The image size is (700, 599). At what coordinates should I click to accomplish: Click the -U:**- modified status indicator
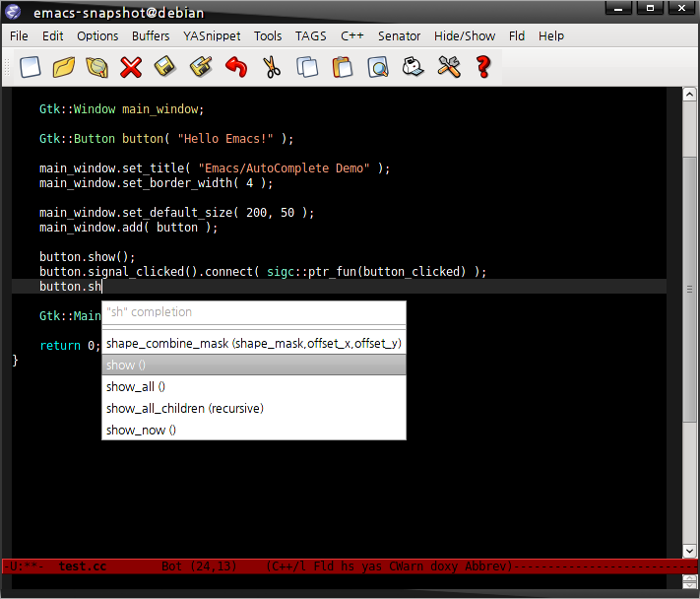click(24, 566)
